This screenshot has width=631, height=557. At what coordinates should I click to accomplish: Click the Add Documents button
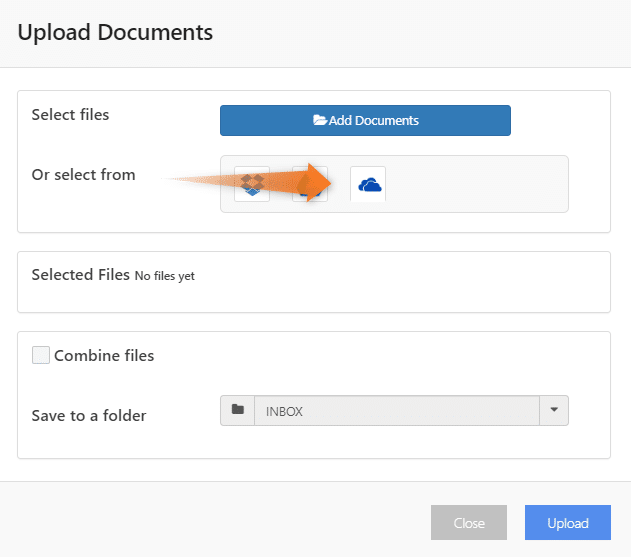365,120
